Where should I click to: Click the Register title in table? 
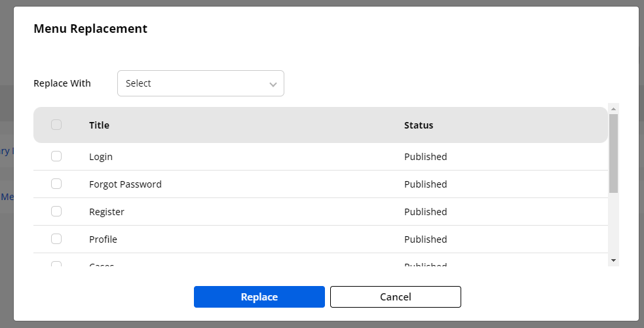tap(107, 212)
